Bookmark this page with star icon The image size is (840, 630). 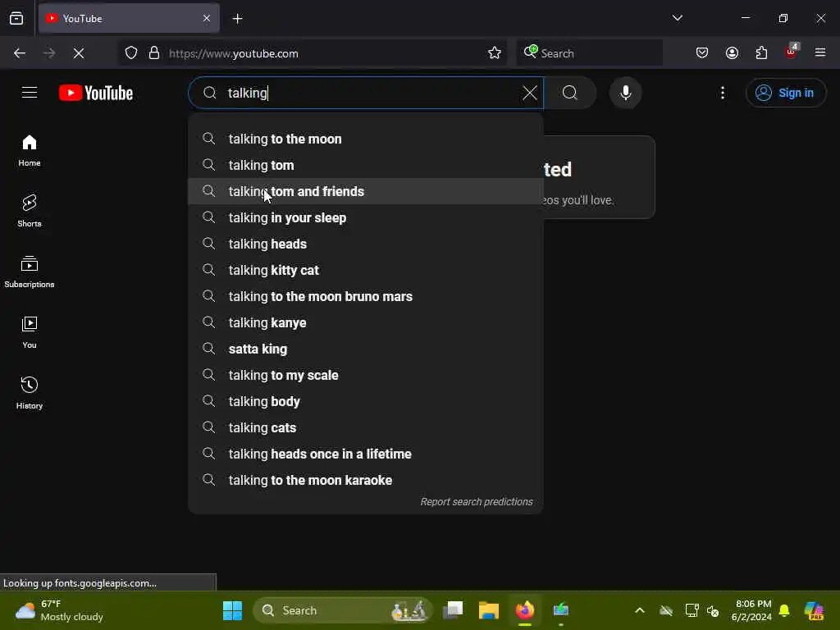tap(495, 53)
